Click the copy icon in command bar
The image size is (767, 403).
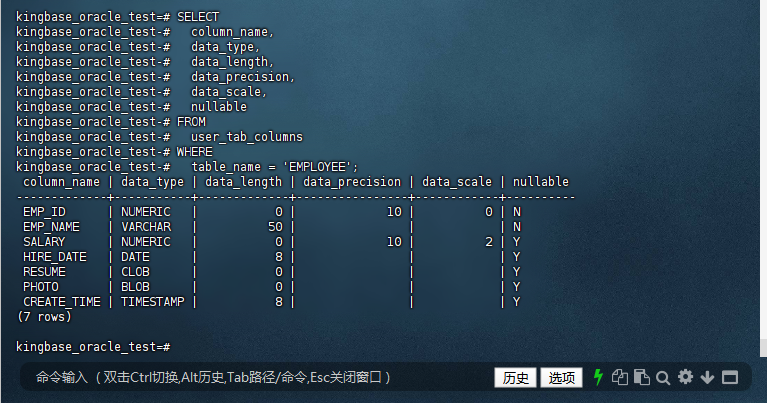coord(620,377)
